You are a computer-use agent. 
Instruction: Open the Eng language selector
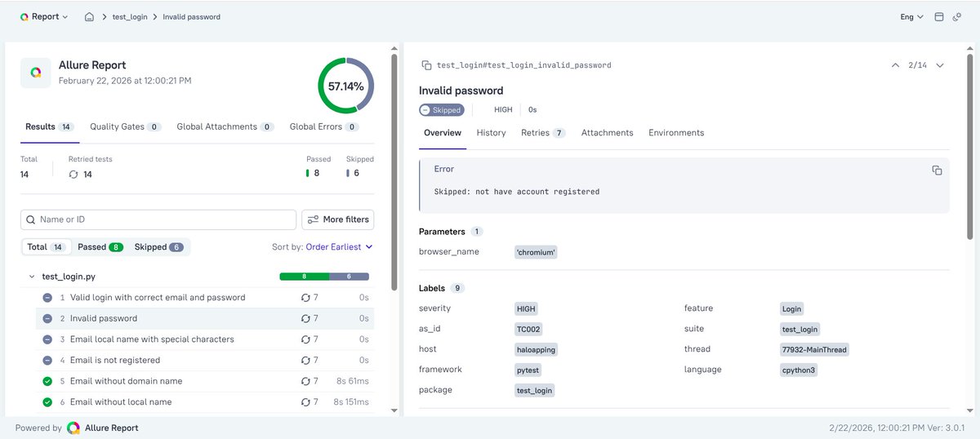pyautogui.click(x=911, y=16)
